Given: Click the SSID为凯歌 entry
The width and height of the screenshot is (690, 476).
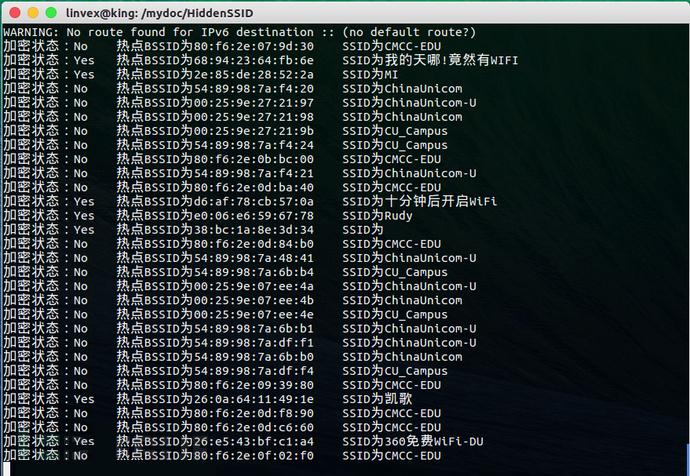Looking at the screenshot, I should click(377, 399).
